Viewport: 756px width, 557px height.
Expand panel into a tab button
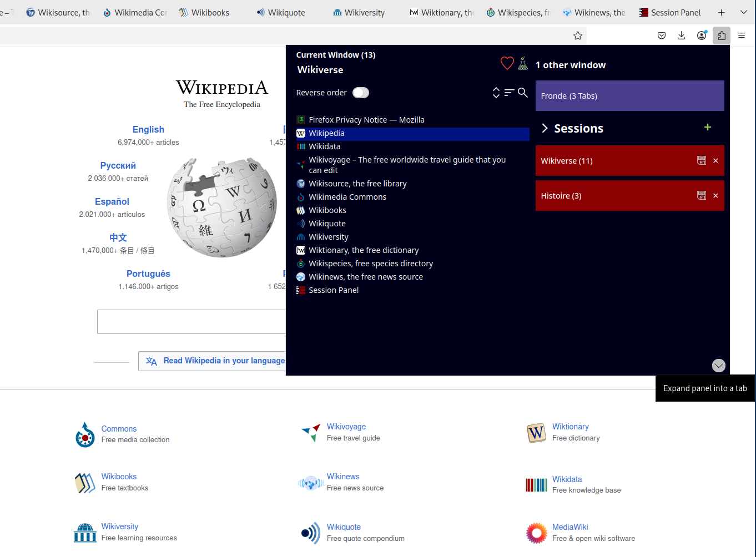pos(719,365)
